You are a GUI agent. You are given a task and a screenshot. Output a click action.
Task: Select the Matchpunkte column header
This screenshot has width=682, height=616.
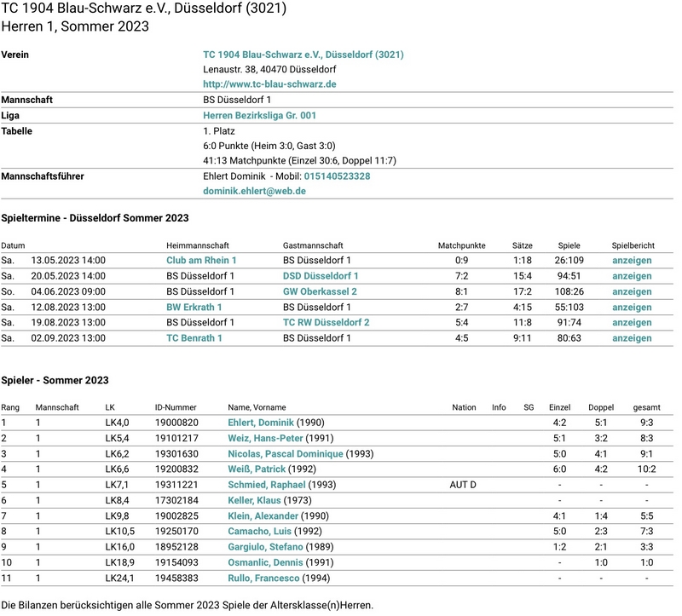[461, 245]
